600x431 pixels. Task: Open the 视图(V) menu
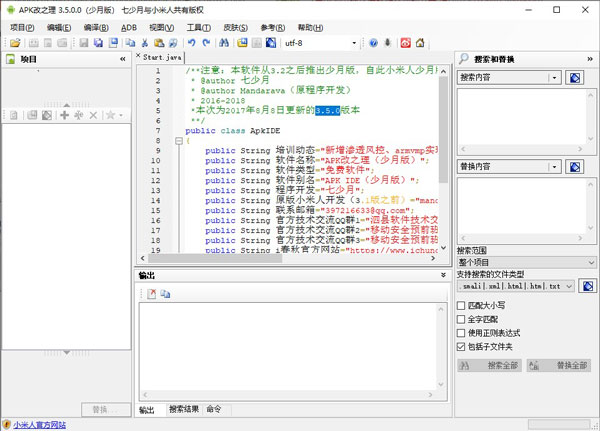click(x=161, y=28)
